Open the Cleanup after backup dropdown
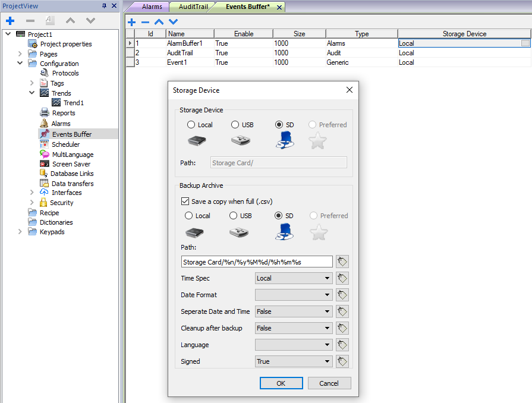532x403 pixels. point(293,328)
